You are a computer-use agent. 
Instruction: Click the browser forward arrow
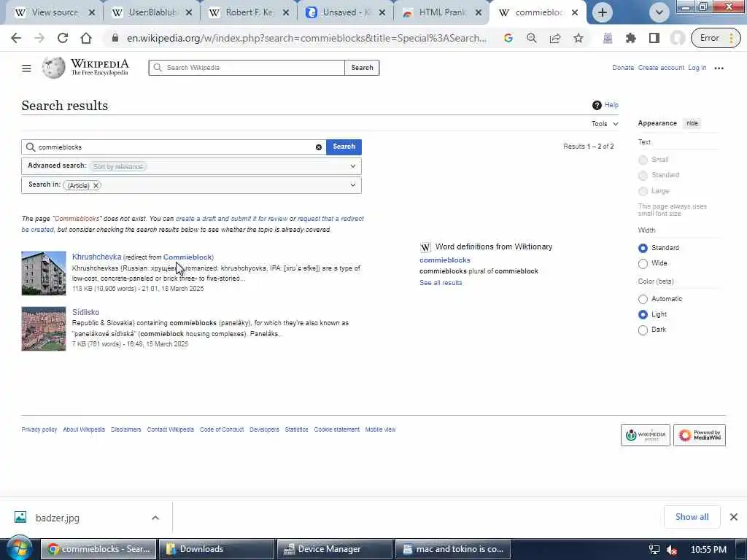[39, 38]
